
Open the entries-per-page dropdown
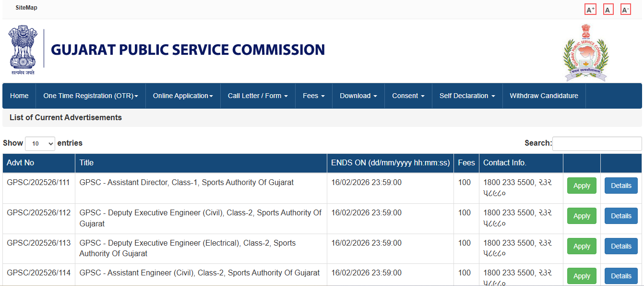[40, 143]
